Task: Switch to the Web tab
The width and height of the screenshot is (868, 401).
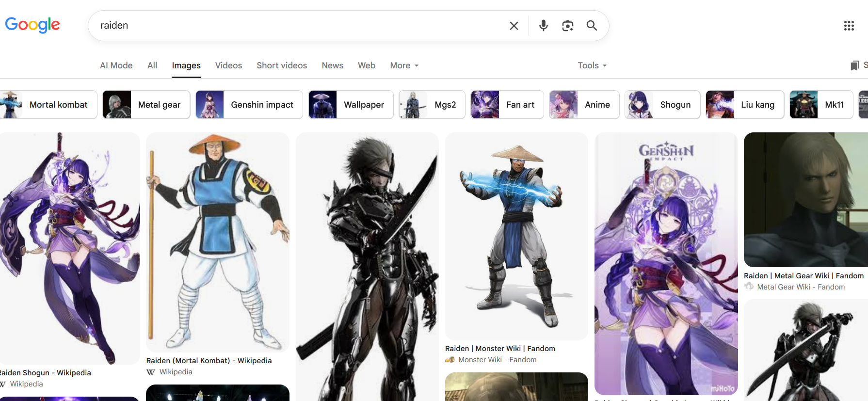Action: [367, 65]
